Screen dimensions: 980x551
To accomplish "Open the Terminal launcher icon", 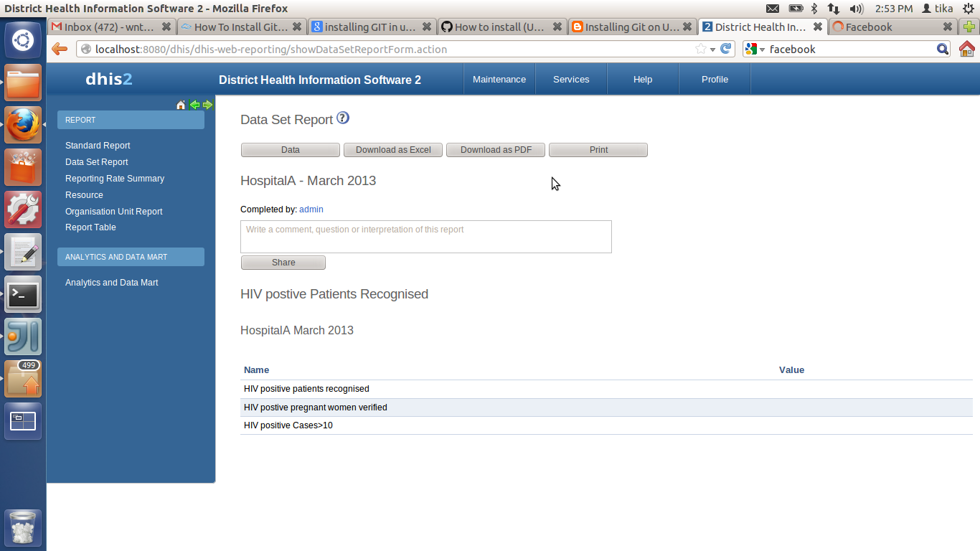I will point(23,294).
